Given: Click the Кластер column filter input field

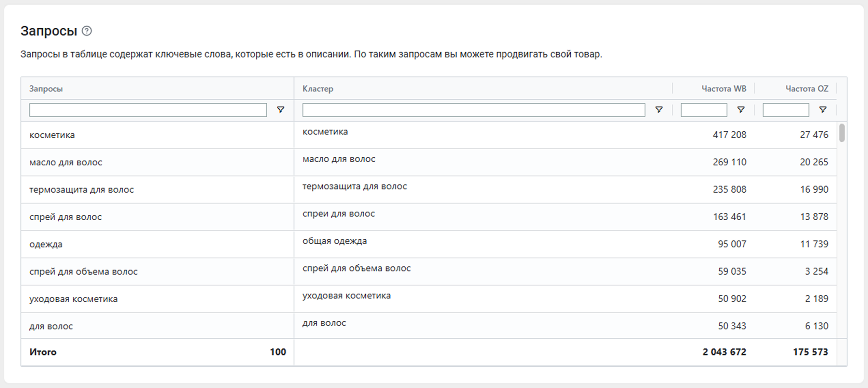Looking at the screenshot, I should 473,110.
